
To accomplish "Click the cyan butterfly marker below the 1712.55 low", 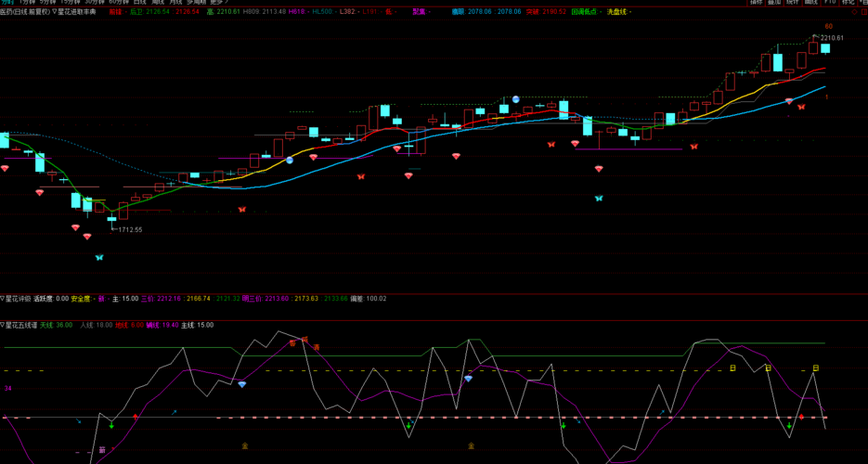I will click(99, 257).
